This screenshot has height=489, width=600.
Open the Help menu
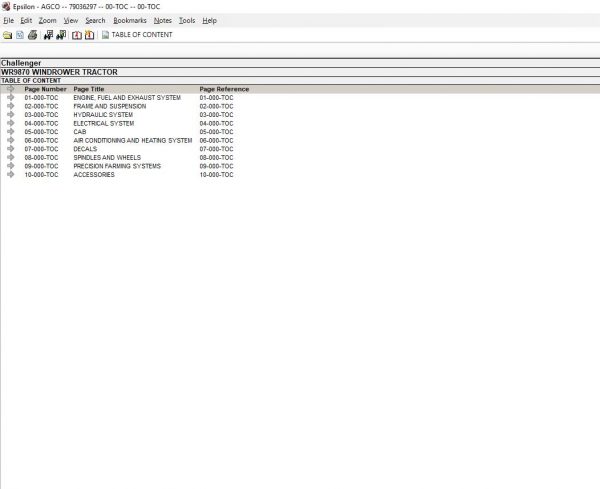[209, 21]
